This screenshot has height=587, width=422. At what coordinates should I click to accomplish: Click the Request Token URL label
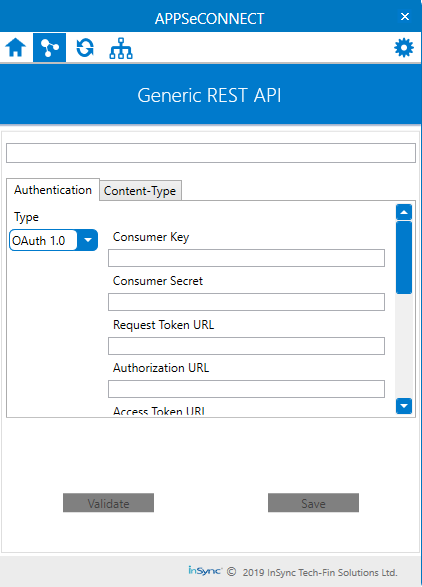[163, 325]
